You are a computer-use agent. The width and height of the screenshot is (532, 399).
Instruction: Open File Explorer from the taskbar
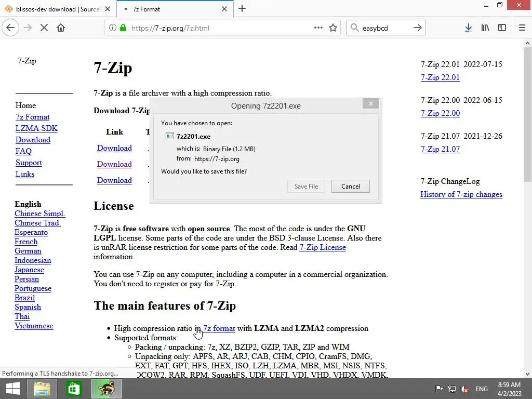[42, 389]
